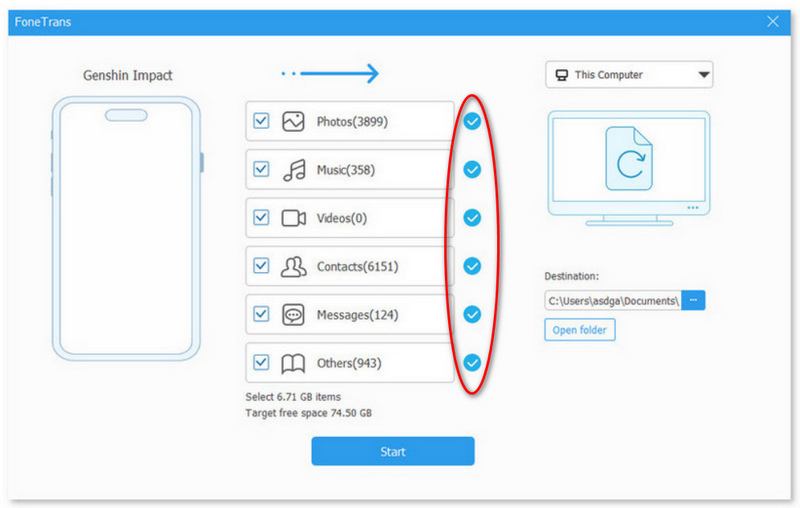Screen dimensions: 800x508
Task: Click the computer file restore icon
Action: tap(628, 158)
